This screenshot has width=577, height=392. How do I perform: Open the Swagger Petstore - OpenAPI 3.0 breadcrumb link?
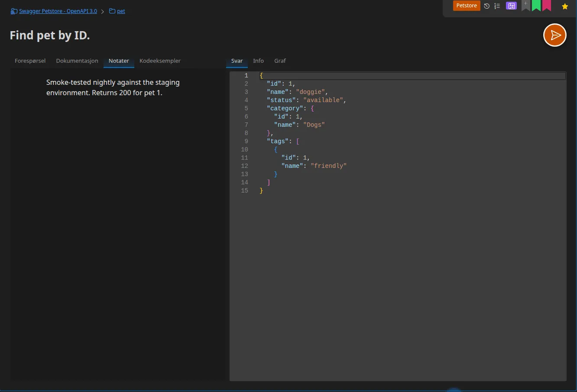58,11
